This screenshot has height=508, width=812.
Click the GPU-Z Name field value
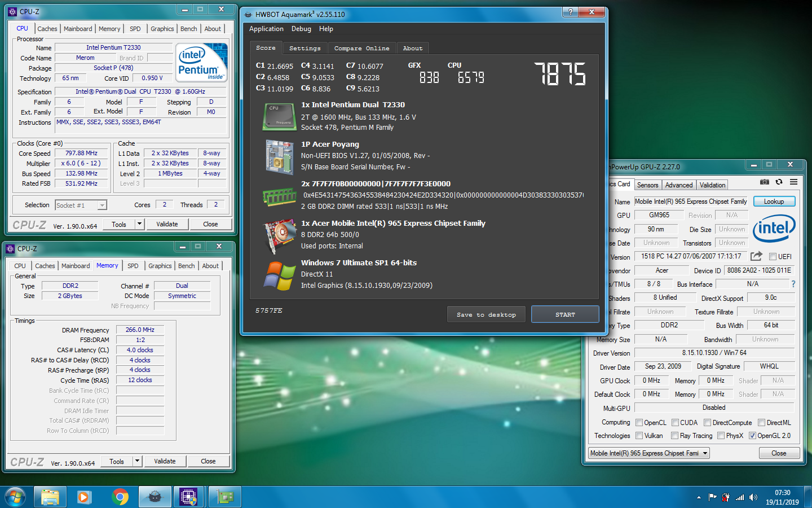(x=691, y=202)
